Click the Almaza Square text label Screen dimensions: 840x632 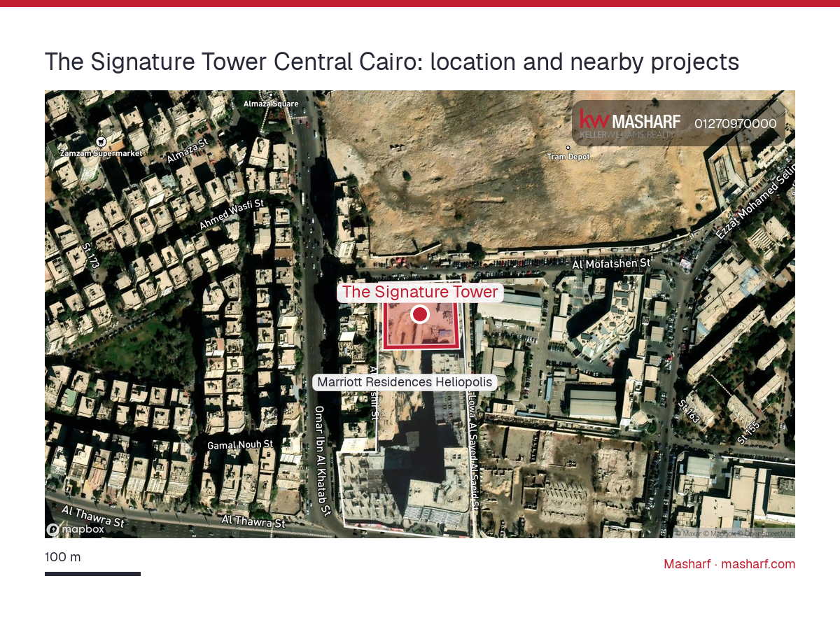coord(271,104)
